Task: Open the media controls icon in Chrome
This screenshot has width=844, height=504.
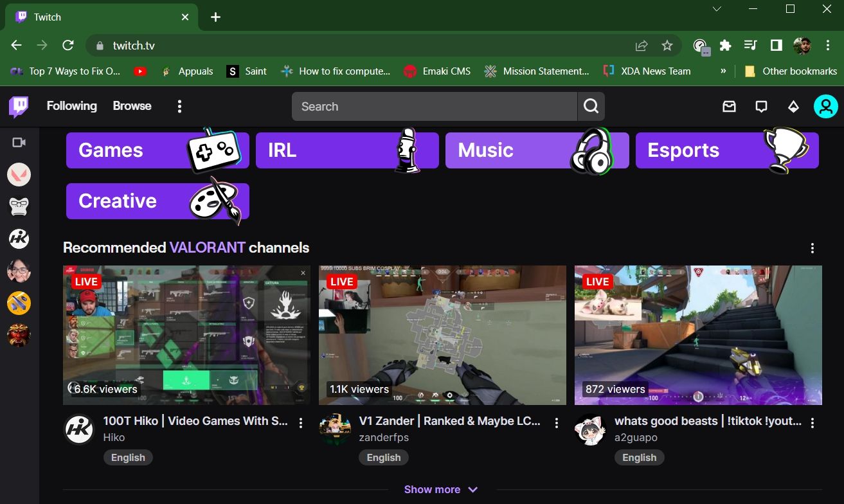Action: click(751, 46)
